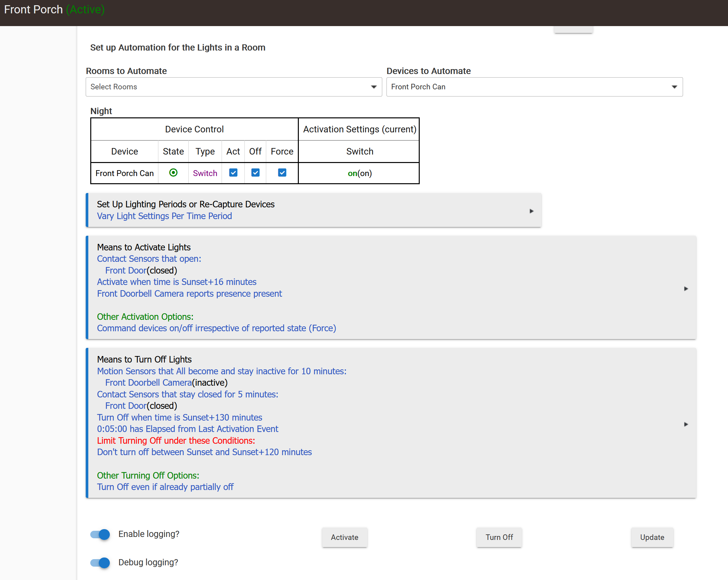Disable the Enable logging toggle
728x580 pixels.
100,534
